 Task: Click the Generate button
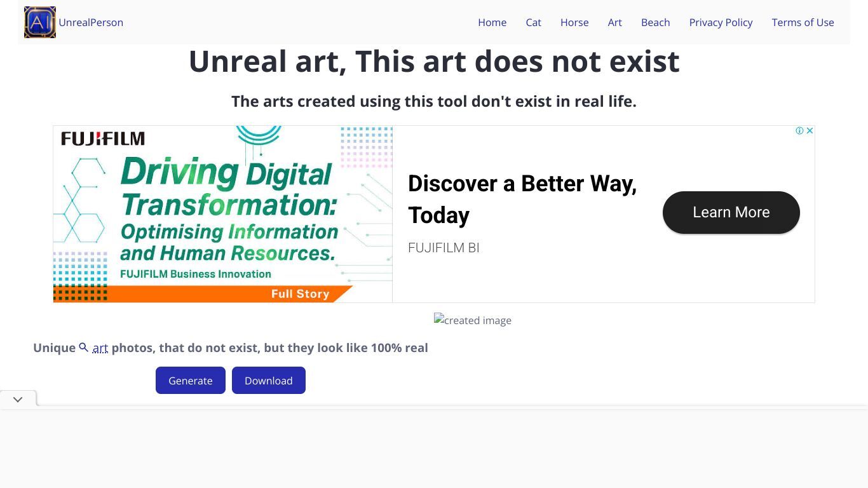point(191,380)
